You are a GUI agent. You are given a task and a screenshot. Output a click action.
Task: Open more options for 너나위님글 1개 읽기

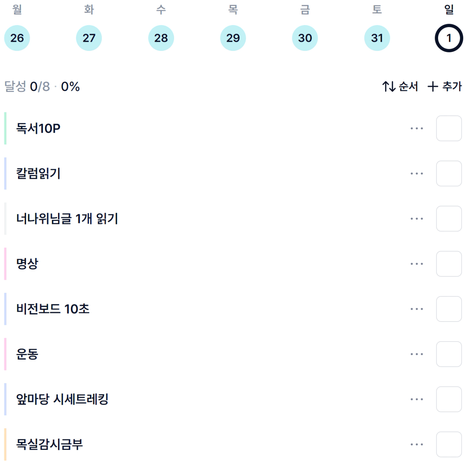pyautogui.click(x=416, y=219)
